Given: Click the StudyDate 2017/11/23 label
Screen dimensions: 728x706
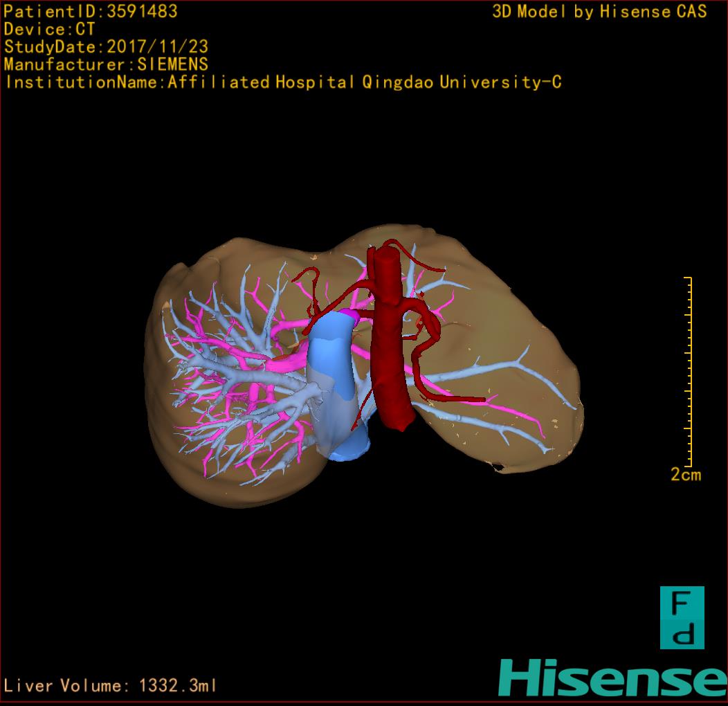Looking at the screenshot, I should [x=106, y=47].
